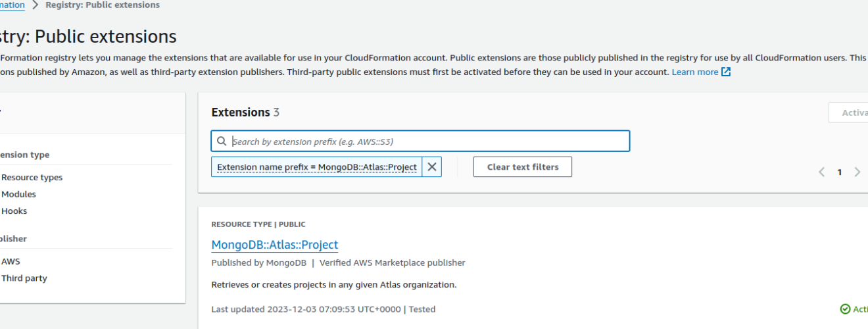The width and height of the screenshot is (868, 329).
Task: Click Verified AWS Marketplace publisher label
Action: click(393, 263)
